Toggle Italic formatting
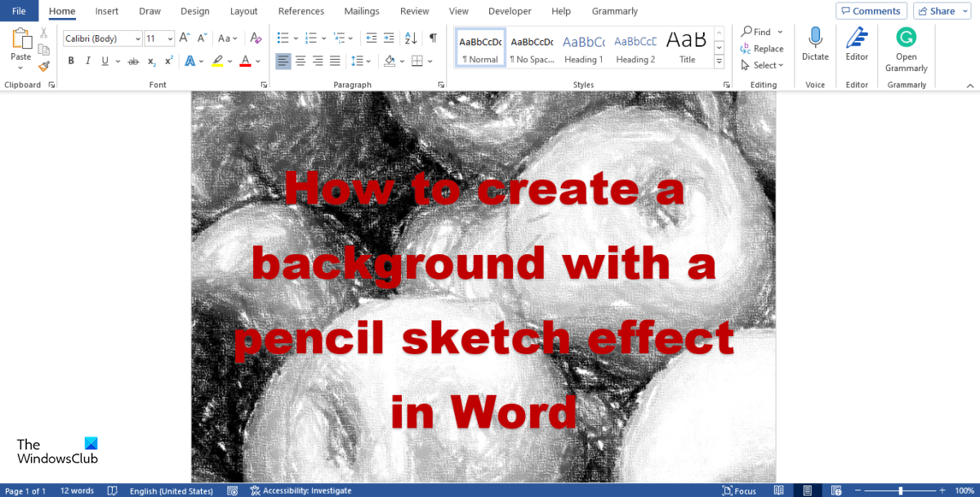980x497 pixels. 88,61
